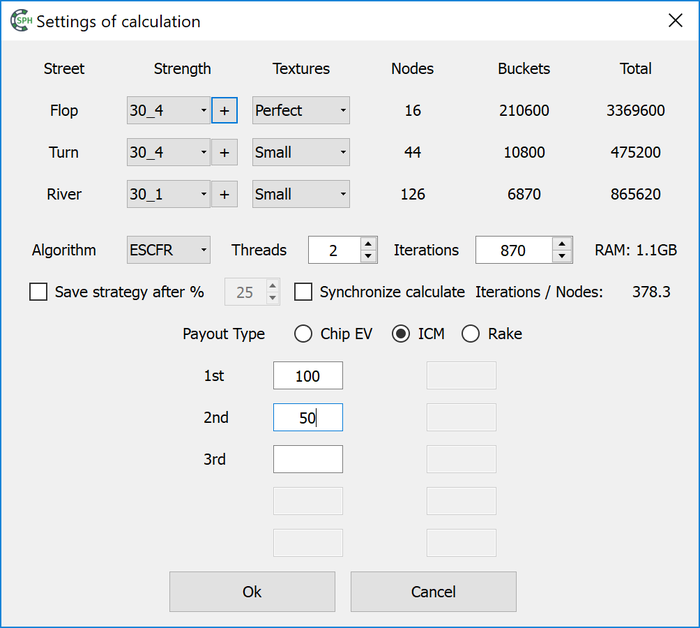This screenshot has width=700, height=628.
Task: Click the 3rd place payout field
Action: (x=308, y=459)
